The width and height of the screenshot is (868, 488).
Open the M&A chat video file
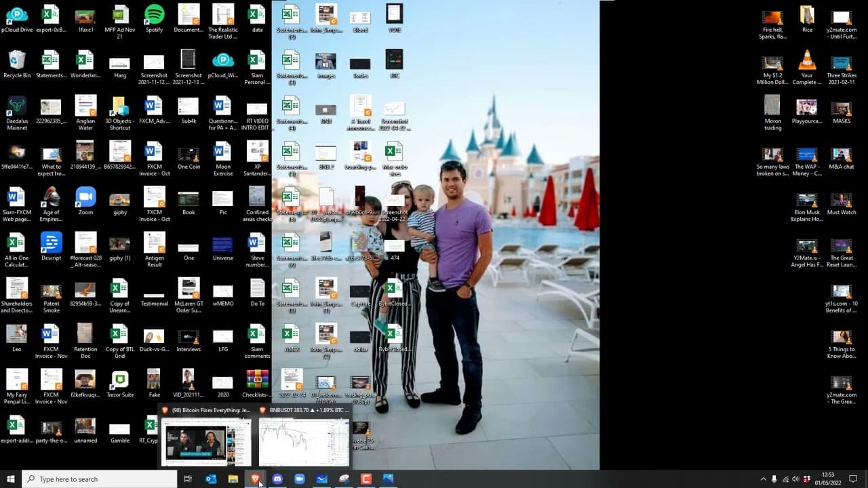point(842,159)
